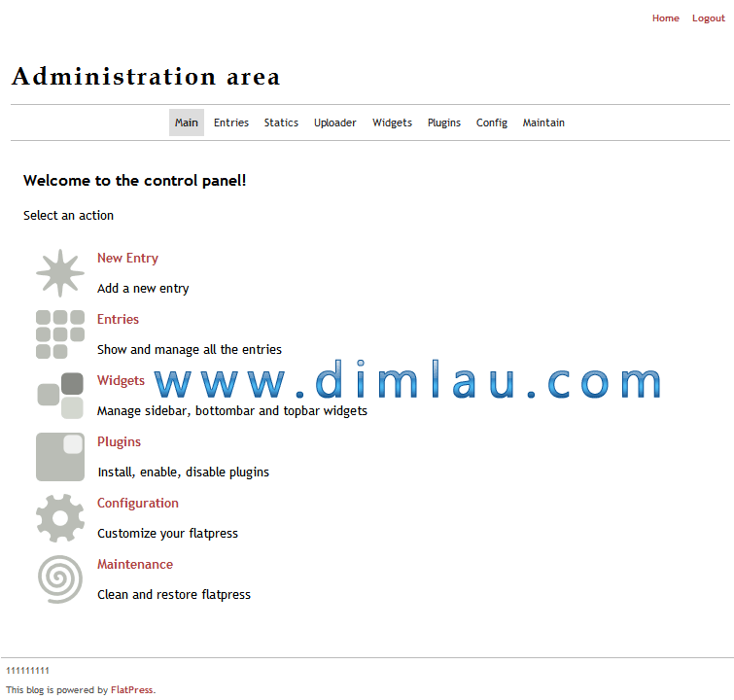Click the square Plugins icon
Image resolution: width=734 pixels, height=700 pixels.
(x=60, y=457)
